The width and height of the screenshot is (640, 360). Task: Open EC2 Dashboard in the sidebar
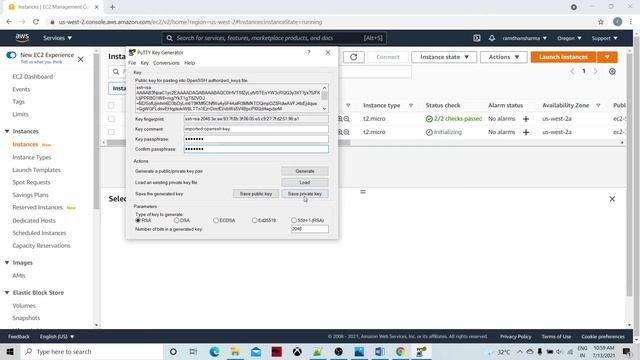pyautogui.click(x=33, y=77)
